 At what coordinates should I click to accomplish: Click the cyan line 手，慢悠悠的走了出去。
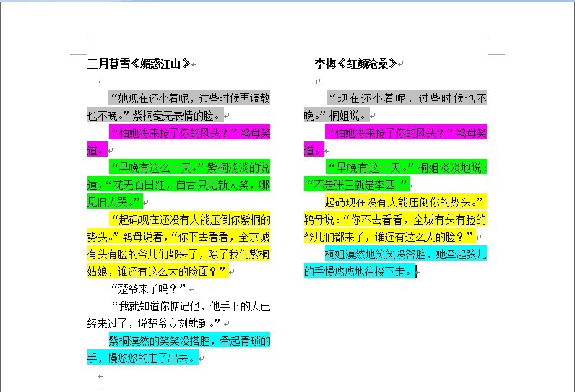[x=143, y=358]
